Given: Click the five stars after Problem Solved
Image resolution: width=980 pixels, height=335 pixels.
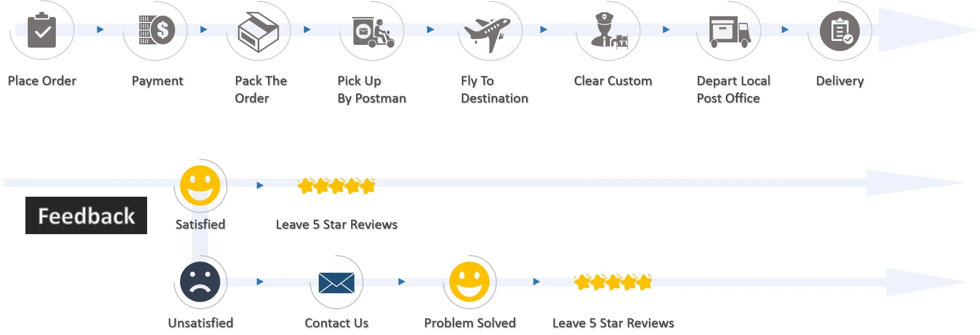Looking at the screenshot, I should point(613,282).
